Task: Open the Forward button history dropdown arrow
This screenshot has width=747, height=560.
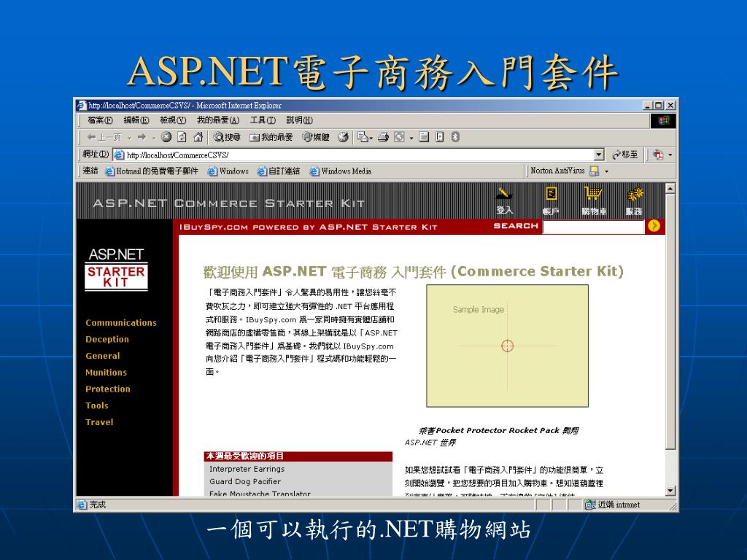Action: coord(153,138)
